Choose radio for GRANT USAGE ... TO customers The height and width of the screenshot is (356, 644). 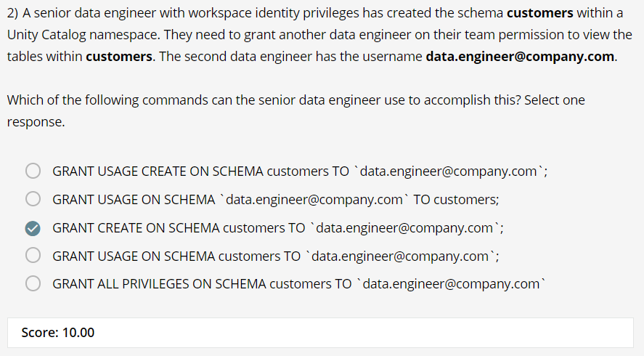pyautogui.click(x=33, y=199)
